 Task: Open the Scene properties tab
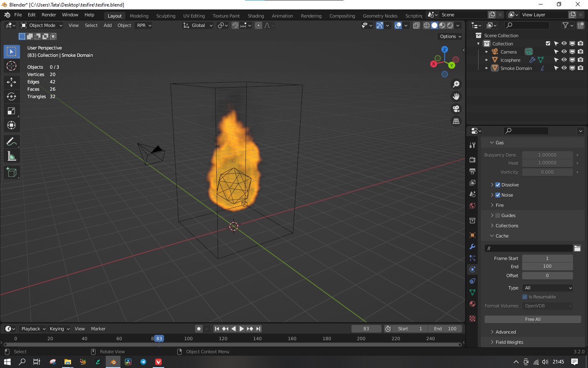click(472, 194)
